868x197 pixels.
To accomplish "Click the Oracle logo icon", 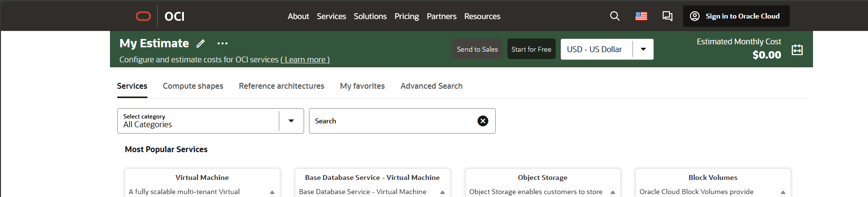I will coord(143,17).
